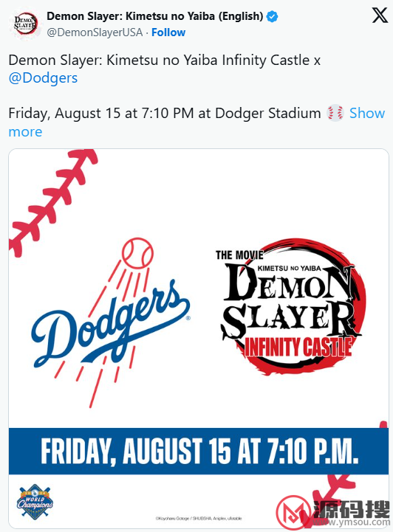Click the tweet date line about Dodger Stadium
Screen dimensions: 393x532
[x=165, y=113]
